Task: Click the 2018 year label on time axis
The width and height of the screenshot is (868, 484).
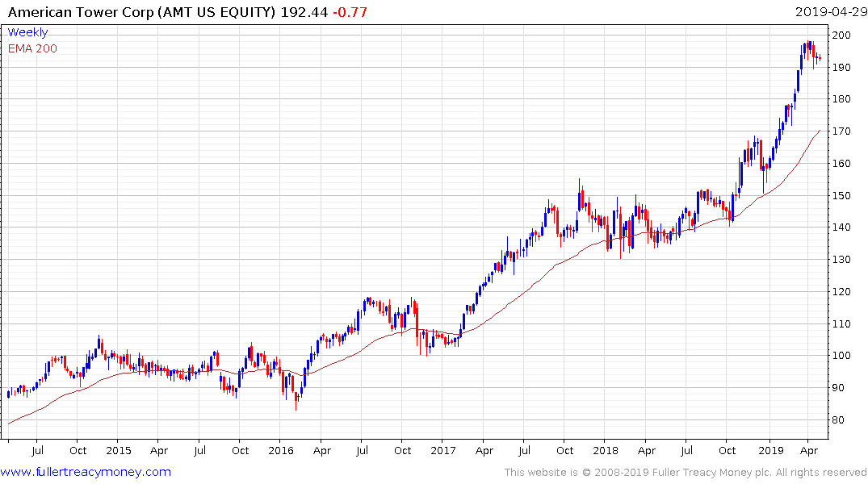Action: pyautogui.click(x=605, y=450)
